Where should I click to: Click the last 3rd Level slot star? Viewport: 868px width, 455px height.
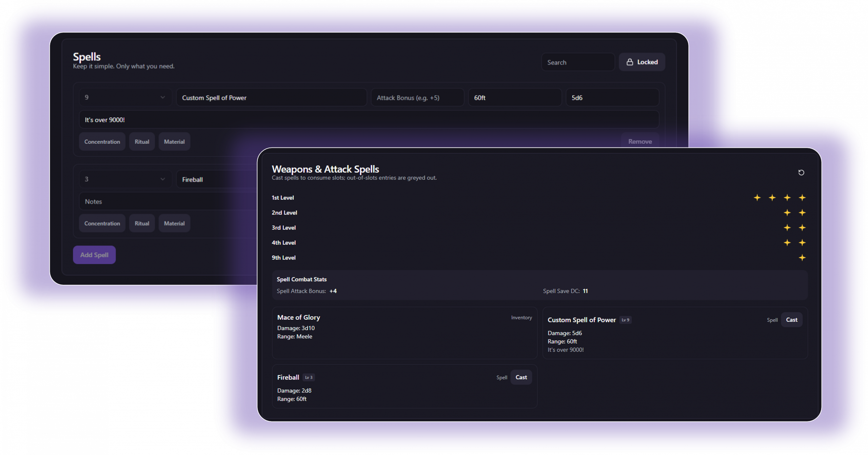[802, 227]
